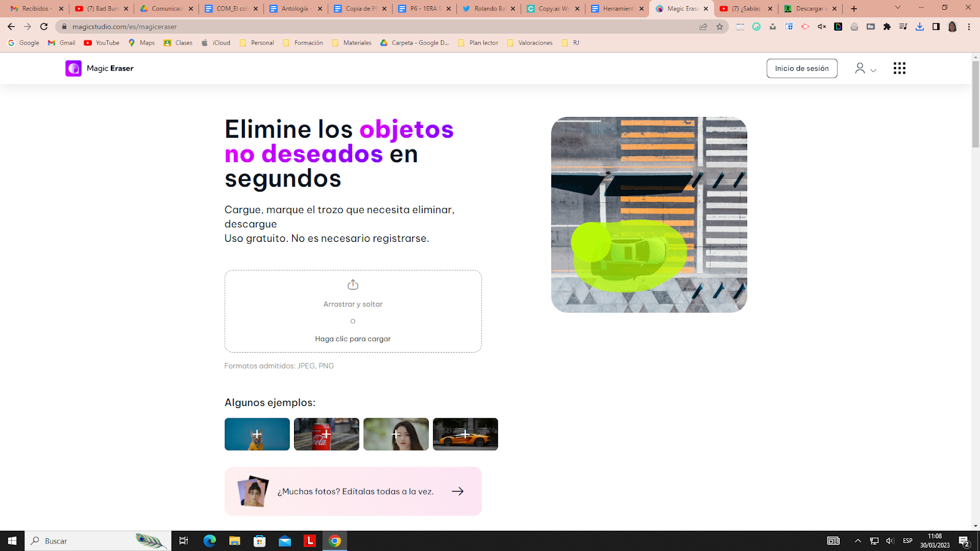The width and height of the screenshot is (980, 551).
Task: Open Microsoft Edge from the taskbar
Action: pos(209,541)
